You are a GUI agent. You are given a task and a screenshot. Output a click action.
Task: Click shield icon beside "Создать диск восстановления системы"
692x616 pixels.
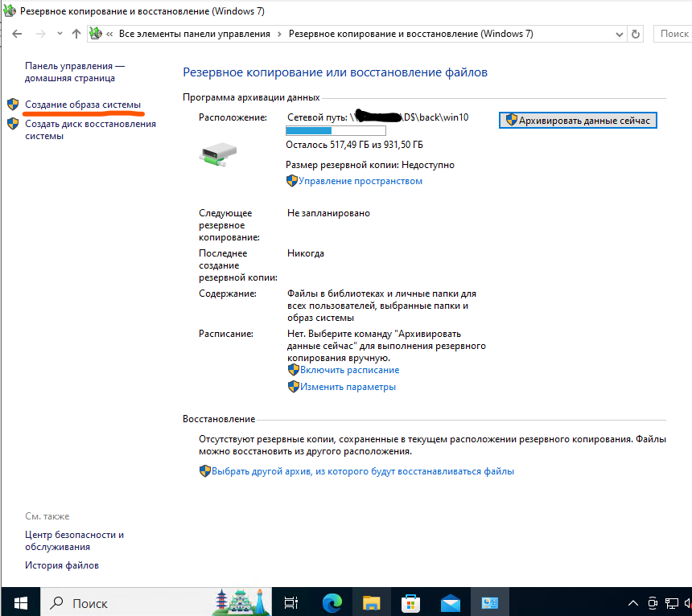13,124
